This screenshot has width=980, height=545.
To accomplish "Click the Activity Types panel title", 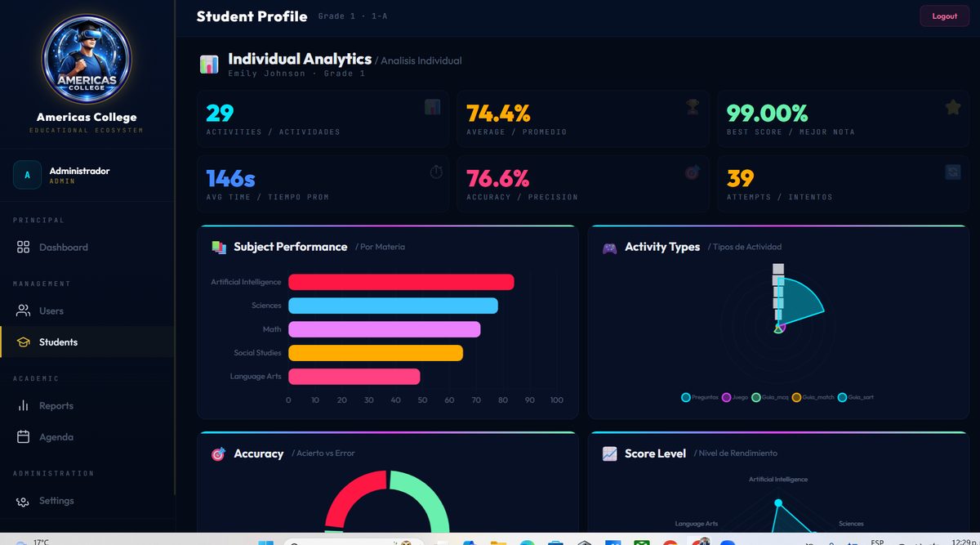I will click(x=662, y=247).
